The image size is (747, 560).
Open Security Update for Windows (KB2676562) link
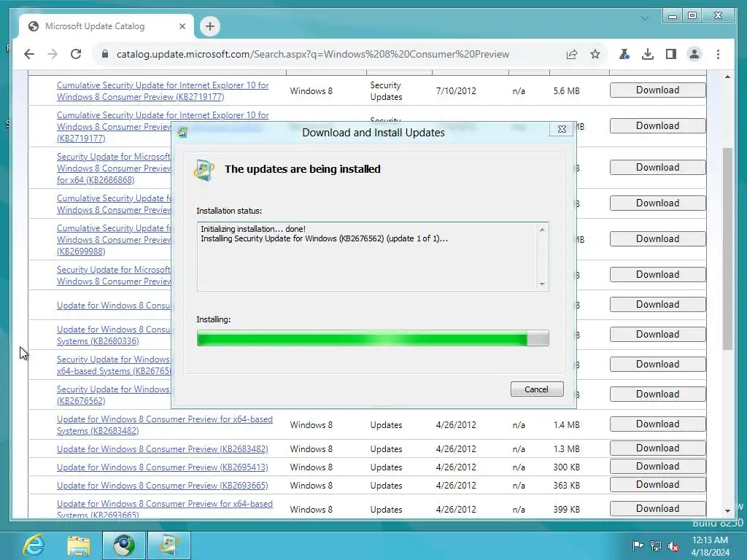point(113,394)
